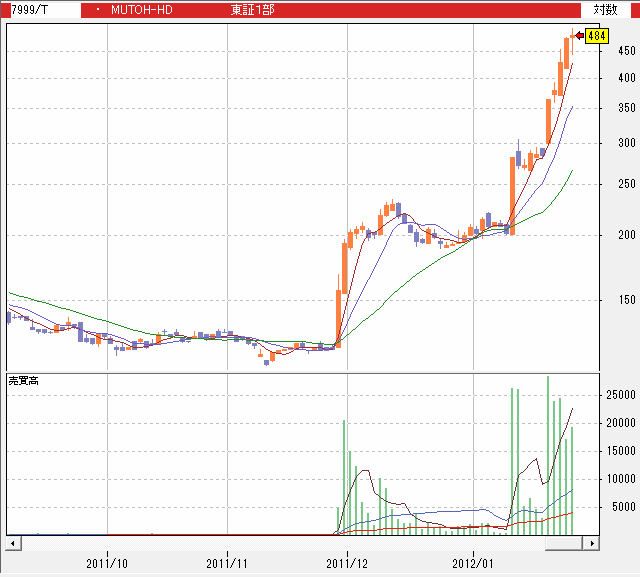
Task: Click the 15000 volume axis label
Action: click(x=621, y=451)
